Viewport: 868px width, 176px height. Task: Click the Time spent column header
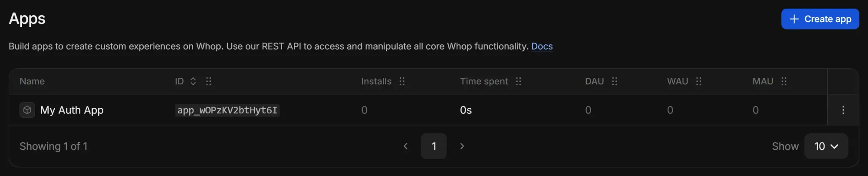coord(483,81)
